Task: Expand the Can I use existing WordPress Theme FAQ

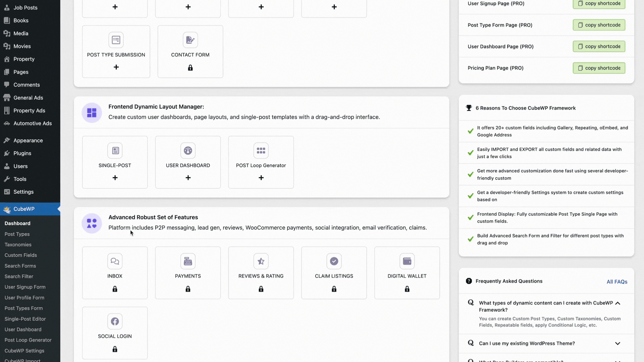Action: click(618, 344)
